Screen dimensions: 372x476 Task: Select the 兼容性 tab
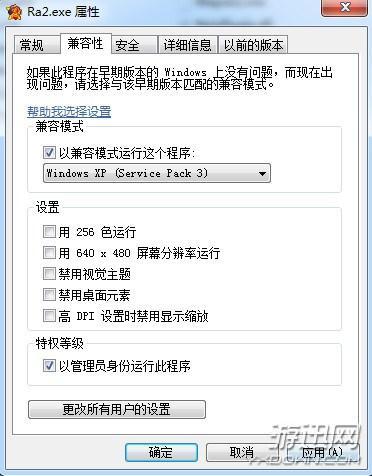(86, 43)
